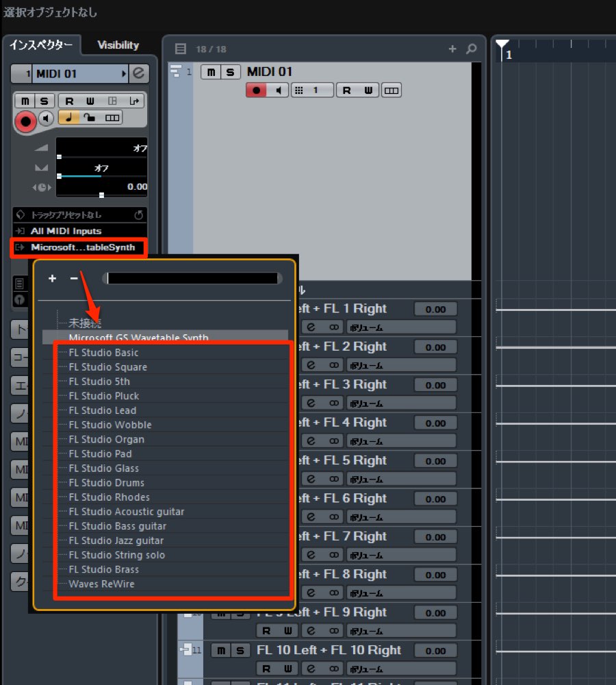Open channel settings 'e' on FL 5 track
This screenshot has height=685, width=616.
click(x=311, y=479)
